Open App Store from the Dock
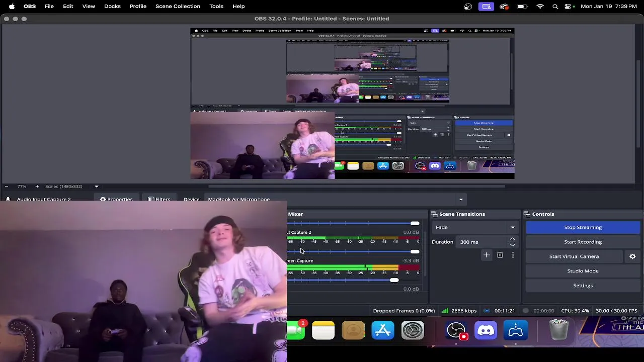This screenshot has height=362, width=644. [x=383, y=330]
